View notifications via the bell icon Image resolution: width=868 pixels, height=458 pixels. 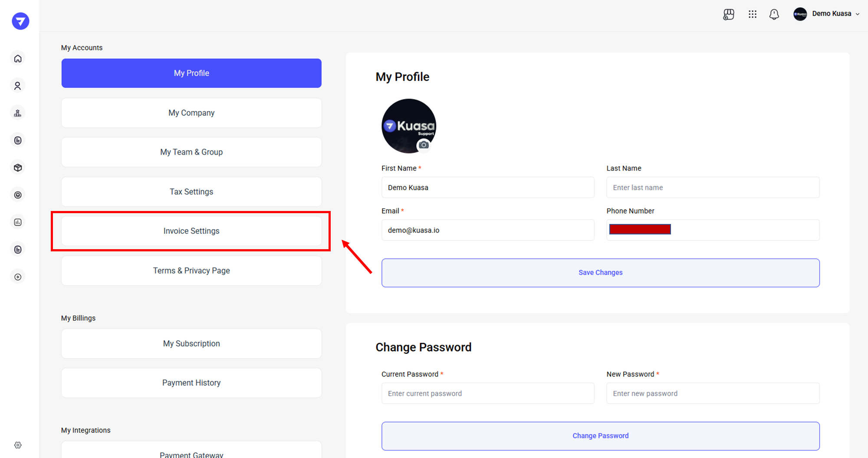[x=774, y=14]
